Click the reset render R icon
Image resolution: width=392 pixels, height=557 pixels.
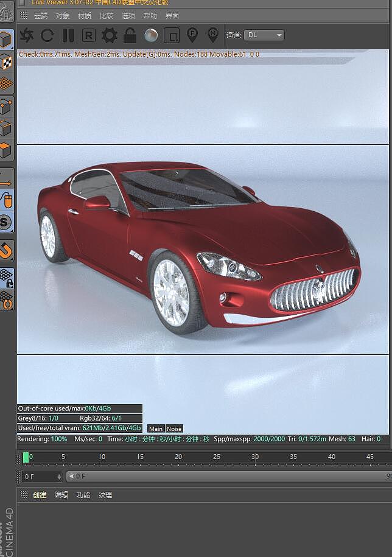[x=88, y=35]
